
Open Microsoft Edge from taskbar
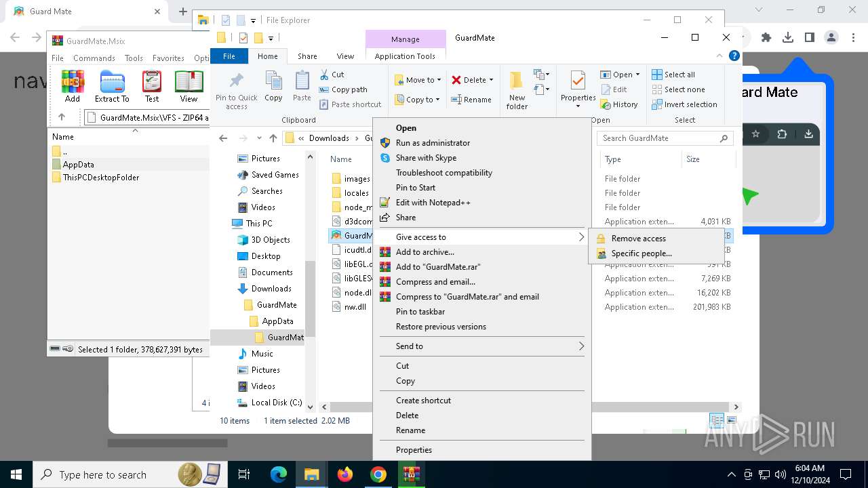[279, 474]
